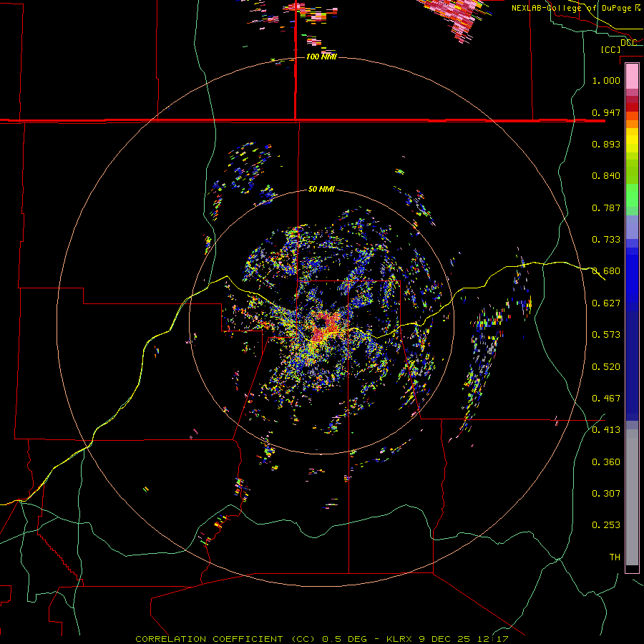Click the 0.307 scale label

click(x=606, y=494)
